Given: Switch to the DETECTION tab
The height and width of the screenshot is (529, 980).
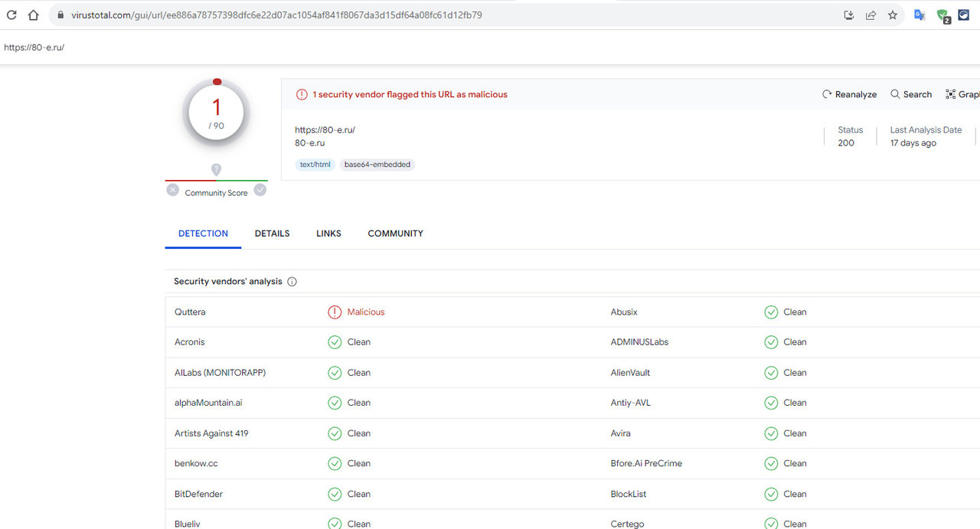Looking at the screenshot, I should pyautogui.click(x=203, y=233).
